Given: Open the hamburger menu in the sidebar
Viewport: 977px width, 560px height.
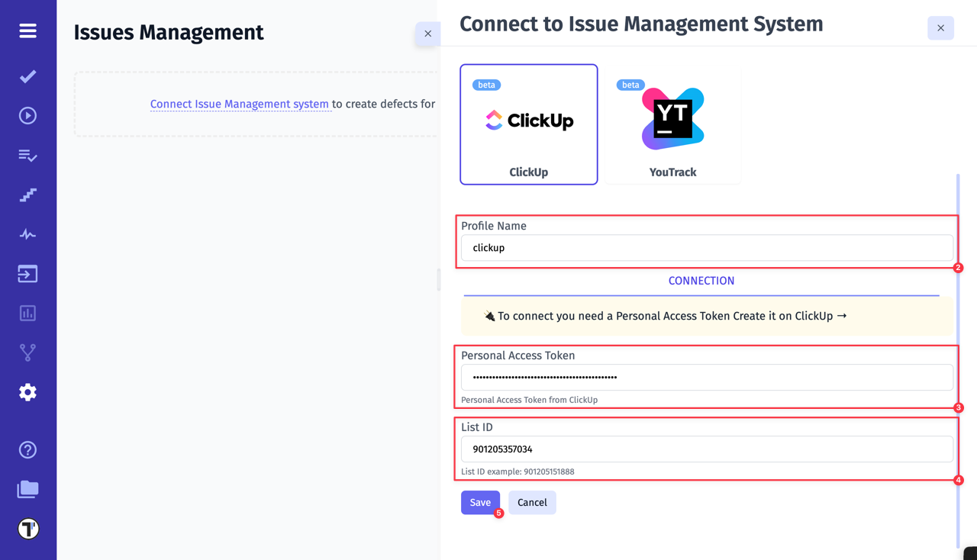Looking at the screenshot, I should point(27,31).
